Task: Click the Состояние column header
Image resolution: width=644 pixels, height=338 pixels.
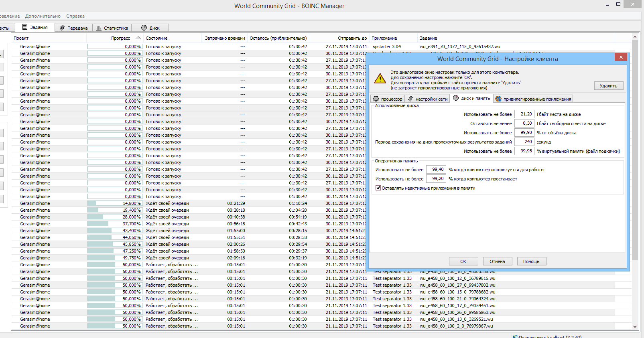Action: pyautogui.click(x=173, y=38)
